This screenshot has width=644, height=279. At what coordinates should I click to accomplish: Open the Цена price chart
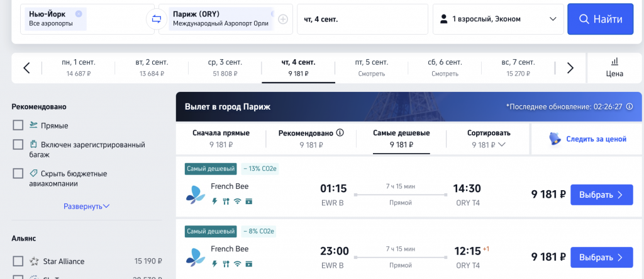[x=614, y=67]
